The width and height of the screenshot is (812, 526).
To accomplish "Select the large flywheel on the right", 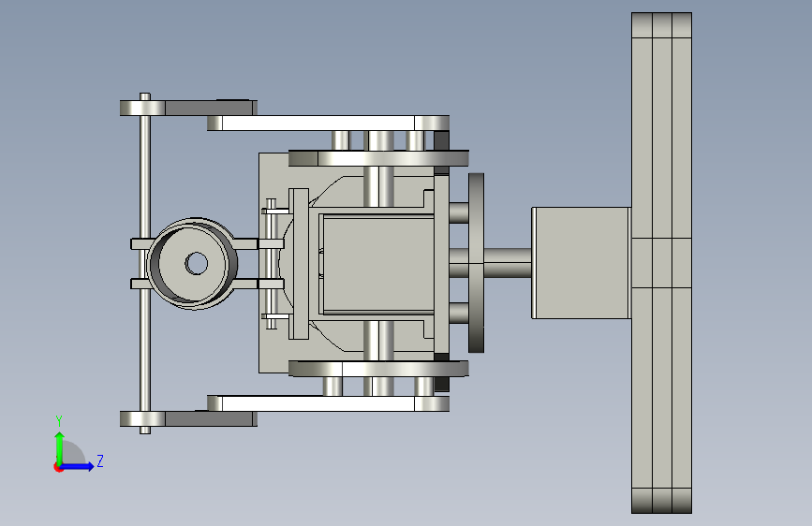I will (x=661, y=263).
